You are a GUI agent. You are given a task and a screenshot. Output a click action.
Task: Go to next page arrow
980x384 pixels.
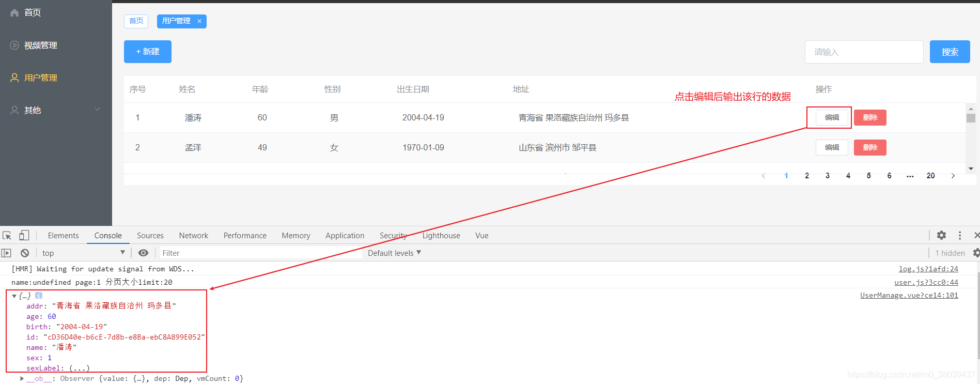coord(953,176)
